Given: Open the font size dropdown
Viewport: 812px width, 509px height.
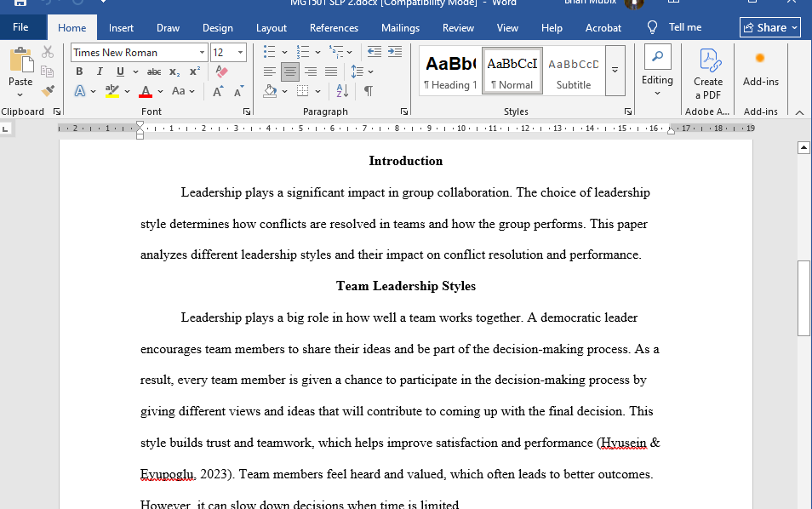Looking at the screenshot, I should click(240, 52).
